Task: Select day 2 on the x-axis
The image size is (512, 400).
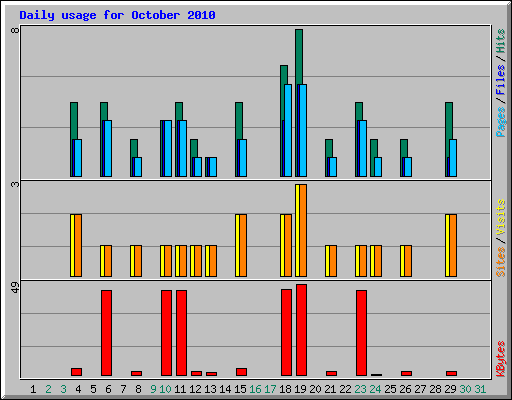Action: coord(48,389)
